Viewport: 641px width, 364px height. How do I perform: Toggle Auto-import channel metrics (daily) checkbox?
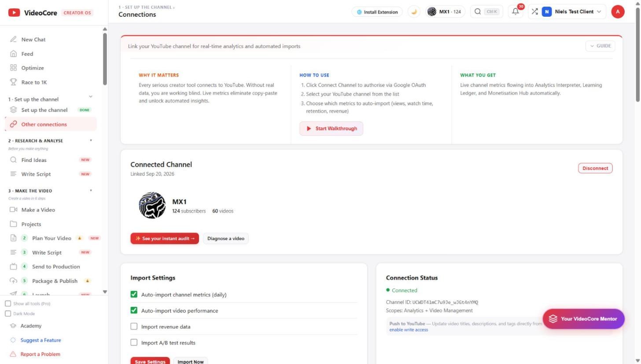coord(134,294)
